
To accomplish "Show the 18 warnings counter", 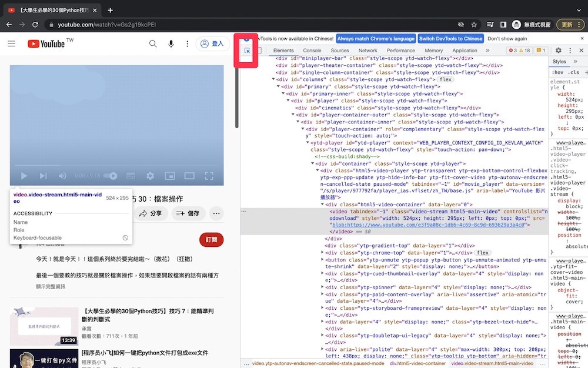I will (x=524, y=50).
